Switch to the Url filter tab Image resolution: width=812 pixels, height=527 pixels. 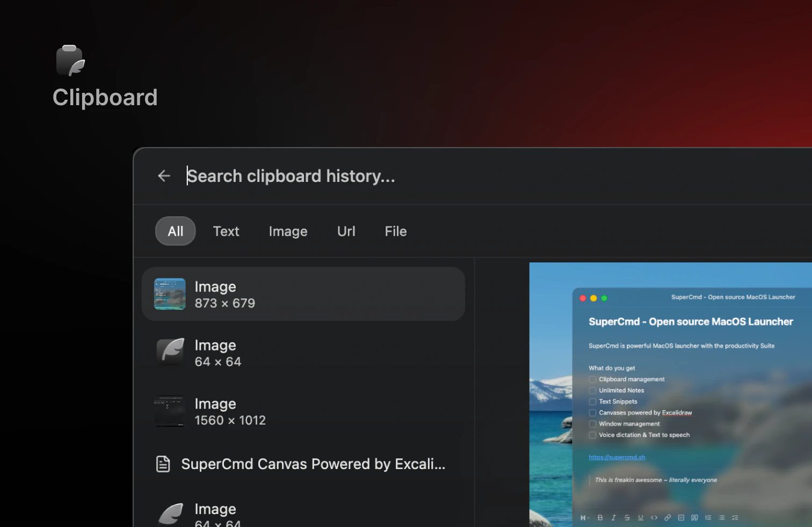[x=346, y=231]
